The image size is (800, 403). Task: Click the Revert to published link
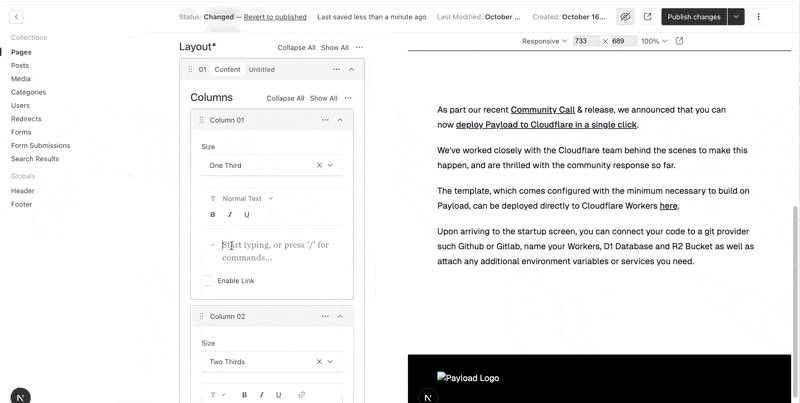click(x=275, y=17)
